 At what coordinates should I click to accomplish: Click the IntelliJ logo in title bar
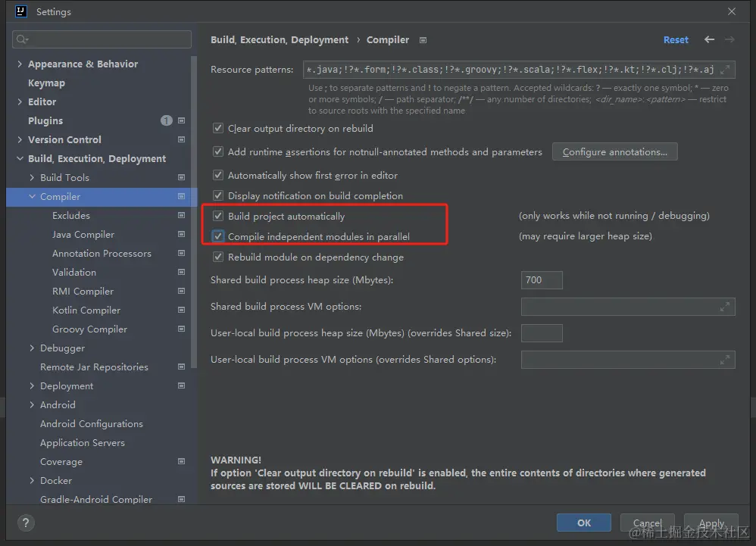click(x=20, y=11)
